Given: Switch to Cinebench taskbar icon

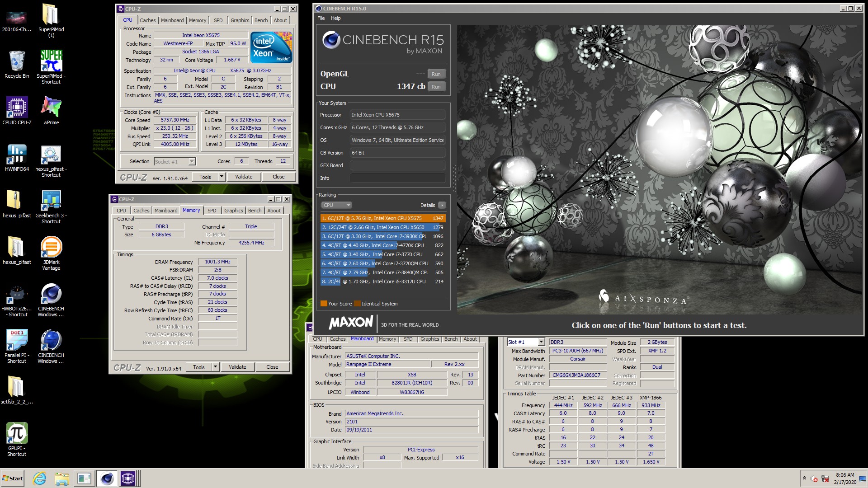Looking at the screenshot, I should pyautogui.click(x=107, y=479).
